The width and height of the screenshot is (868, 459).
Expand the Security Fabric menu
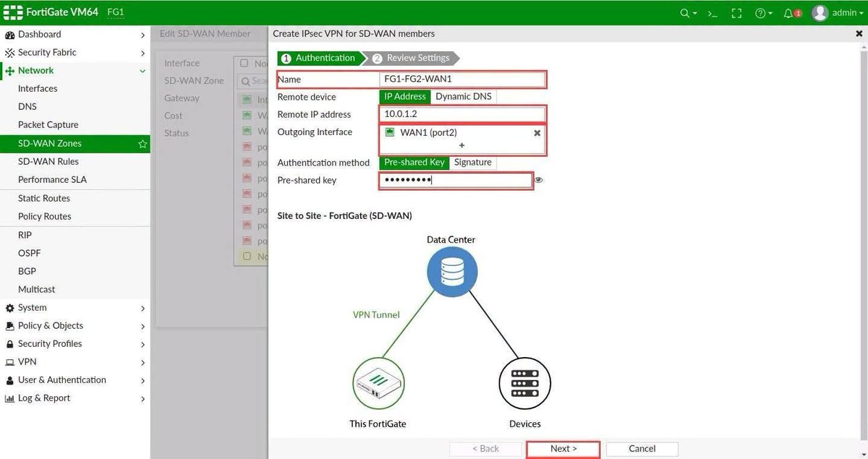point(142,53)
